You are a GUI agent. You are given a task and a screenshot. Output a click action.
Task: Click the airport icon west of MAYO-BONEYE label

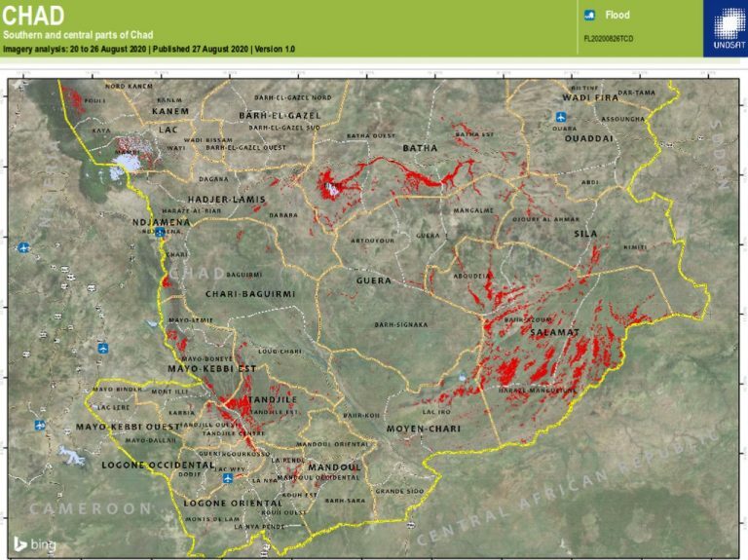pos(103,349)
